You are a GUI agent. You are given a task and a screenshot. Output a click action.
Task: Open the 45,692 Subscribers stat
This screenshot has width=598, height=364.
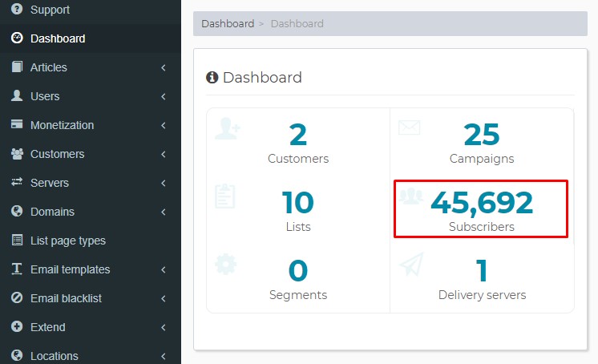coord(482,210)
